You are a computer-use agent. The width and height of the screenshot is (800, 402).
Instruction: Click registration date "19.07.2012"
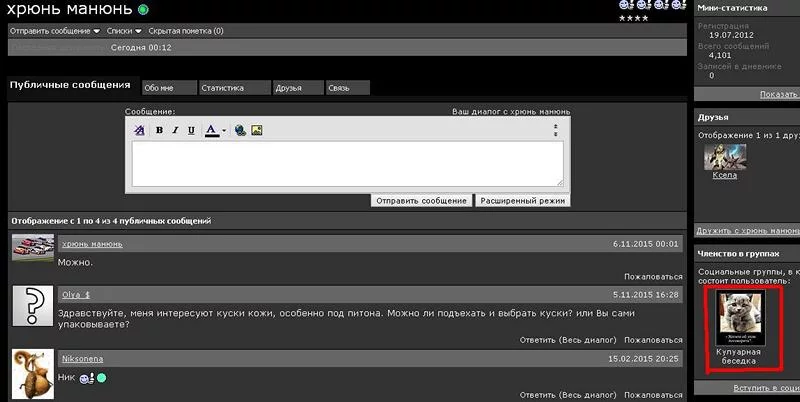731,35
